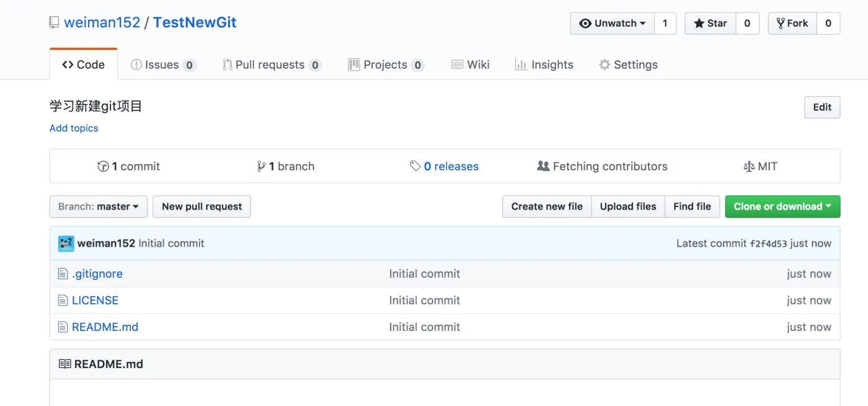Open the 0 releases link

coord(445,166)
